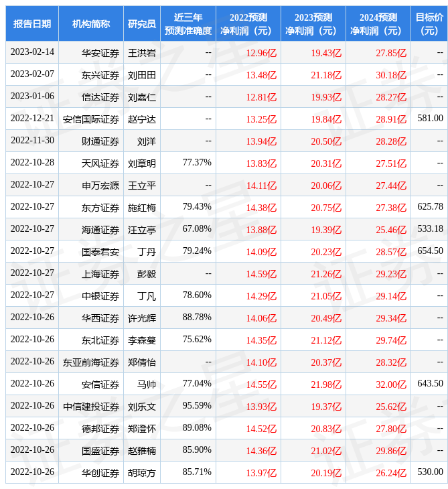Viewport: 448px width, 489px height.
Task: Click 2023 profit value 21.18亿
Action: coord(326,75)
